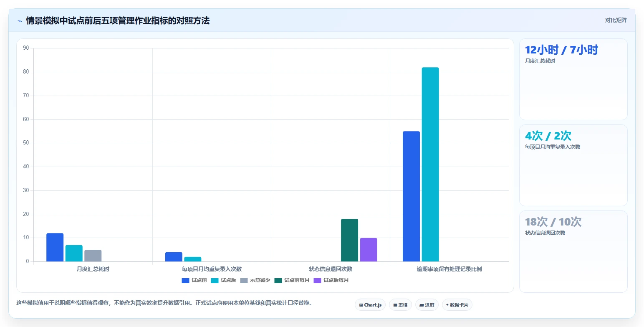This screenshot has height=327, width=644.
Task: Click the cyan bar in 每项目月均重复录入次数 group
Action: click(x=193, y=259)
